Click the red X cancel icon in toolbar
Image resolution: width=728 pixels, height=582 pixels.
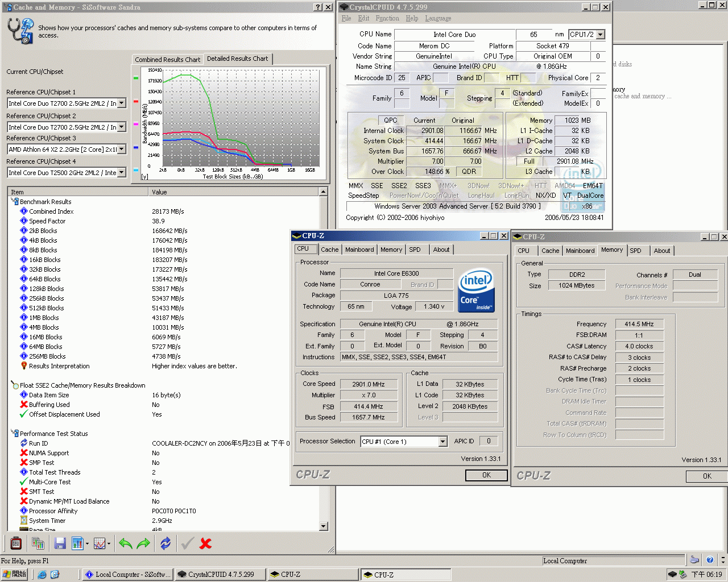coord(205,543)
